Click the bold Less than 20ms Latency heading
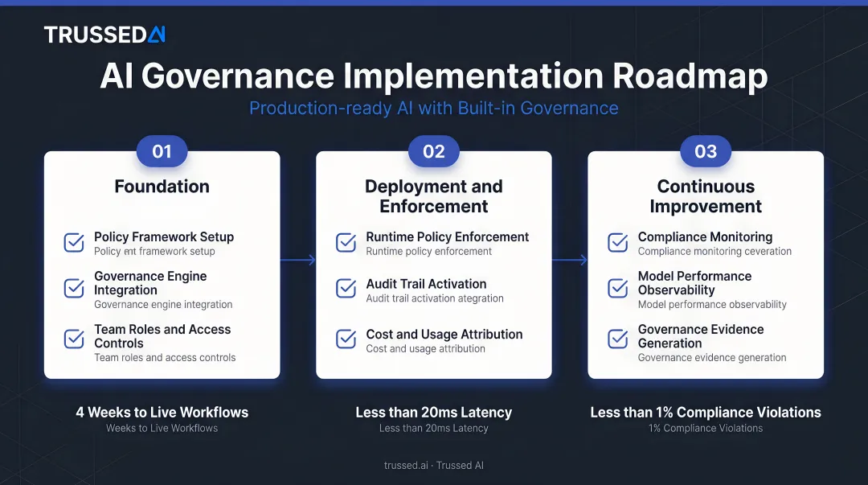 pyautogui.click(x=433, y=413)
